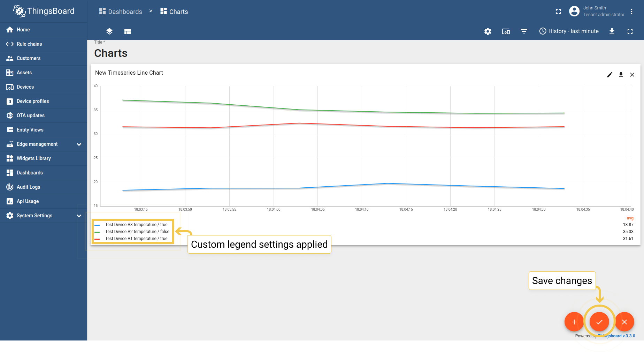Viewport: 644px width, 352px height.
Task: Toggle Test Device A2 temperature legend series
Action: click(x=137, y=232)
